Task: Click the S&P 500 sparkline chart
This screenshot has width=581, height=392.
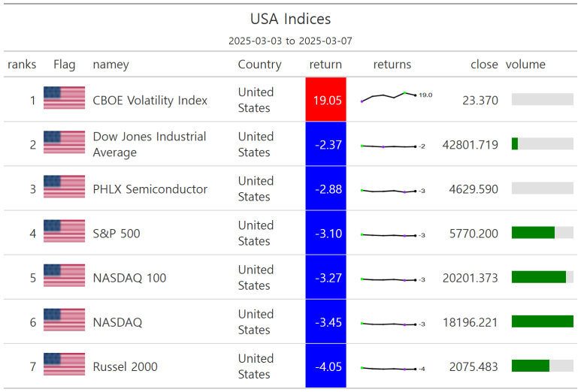Action: pos(393,235)
